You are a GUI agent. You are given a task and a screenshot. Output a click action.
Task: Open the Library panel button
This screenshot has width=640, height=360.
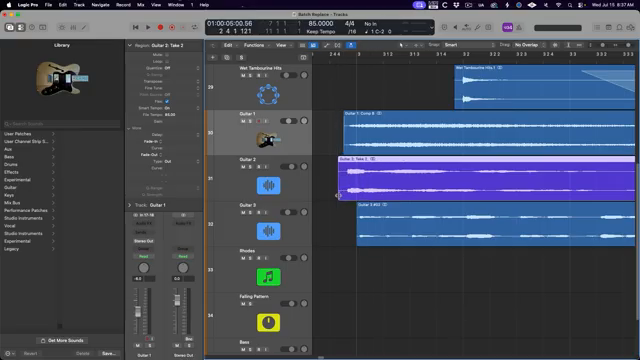click(10, 27)
